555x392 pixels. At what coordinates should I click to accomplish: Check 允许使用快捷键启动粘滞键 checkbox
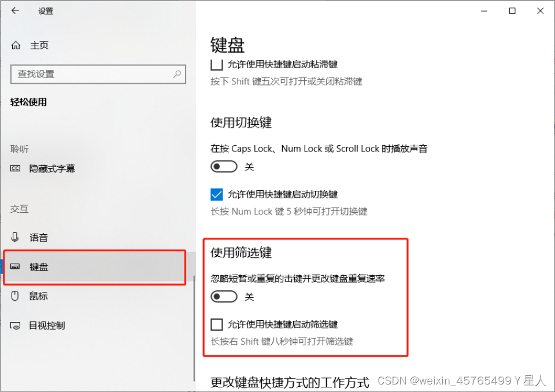pos(217,64)
